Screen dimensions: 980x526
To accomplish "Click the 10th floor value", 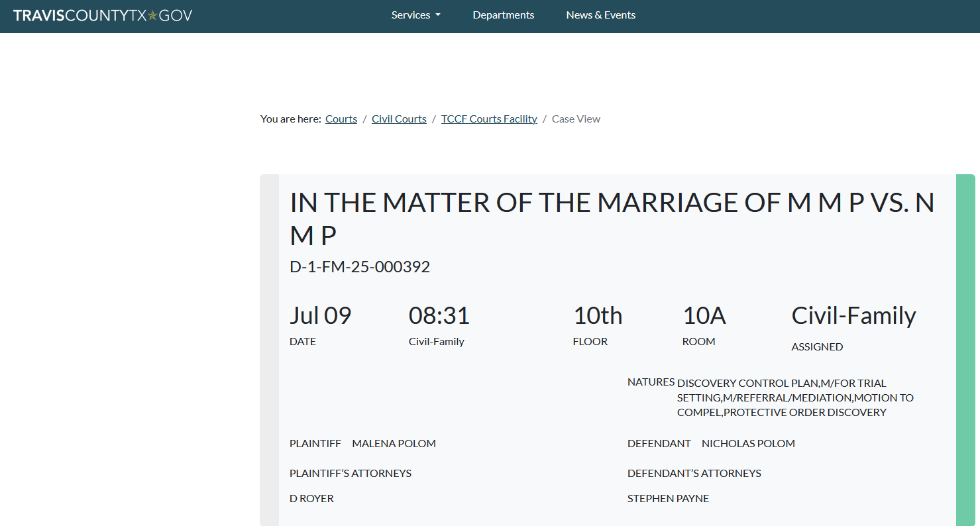I will [598, 315].
